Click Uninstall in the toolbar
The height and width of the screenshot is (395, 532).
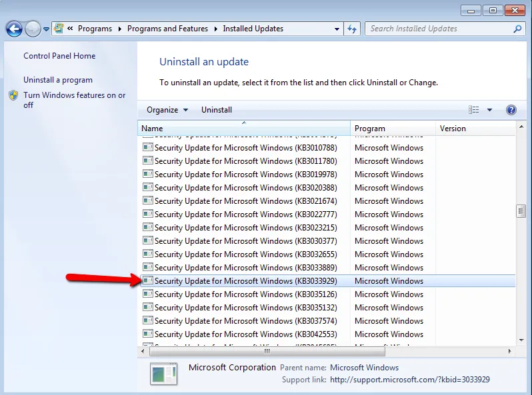(217, 110)
